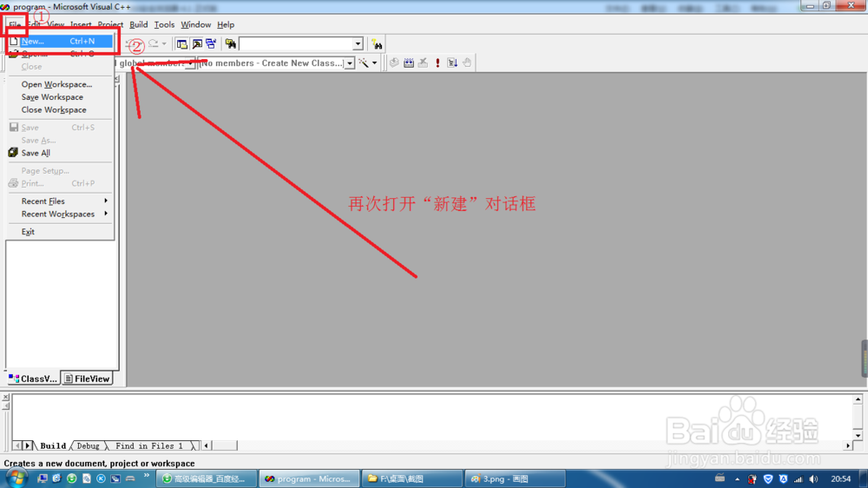Screen dimensions: 868x488
Task: Expand Recent Files submenu
Action: 60,201
